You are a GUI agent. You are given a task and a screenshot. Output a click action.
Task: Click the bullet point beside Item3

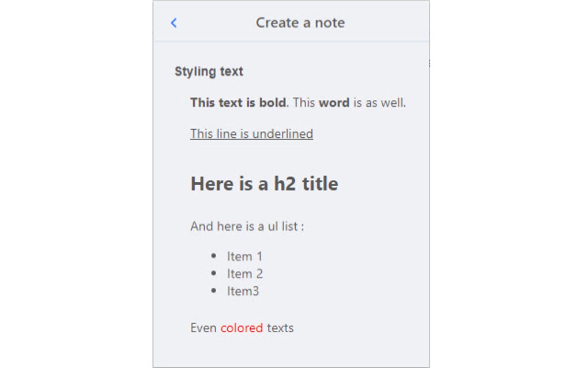pyautogui.click(x=214, y=290)
